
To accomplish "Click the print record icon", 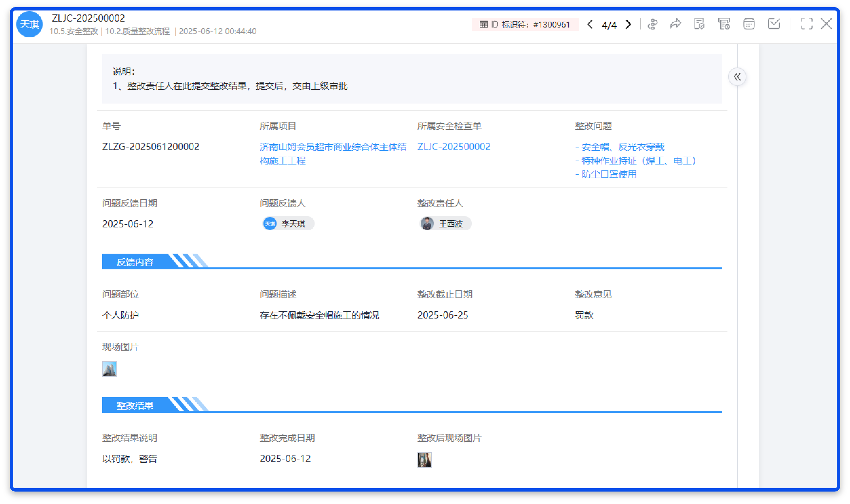I will tap(724, 24).
